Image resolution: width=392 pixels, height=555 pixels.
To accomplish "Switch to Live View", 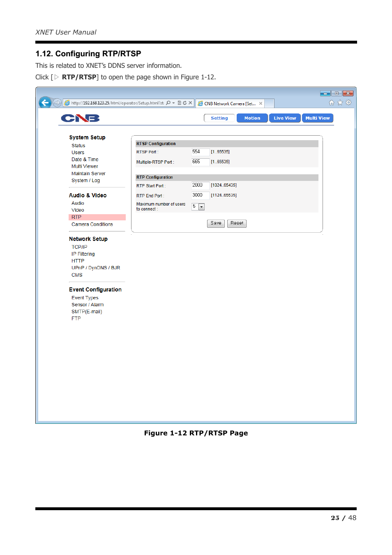I will [x=285, y=118].
